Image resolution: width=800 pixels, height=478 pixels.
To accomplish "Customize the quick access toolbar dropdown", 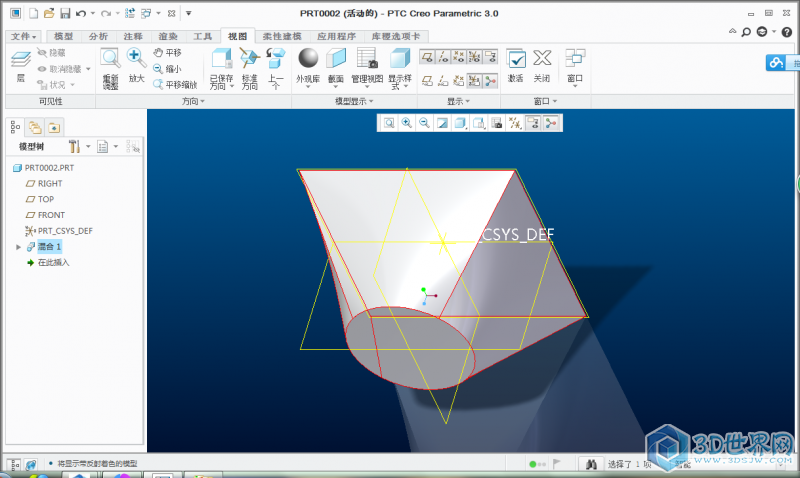I will pos(188,13).
